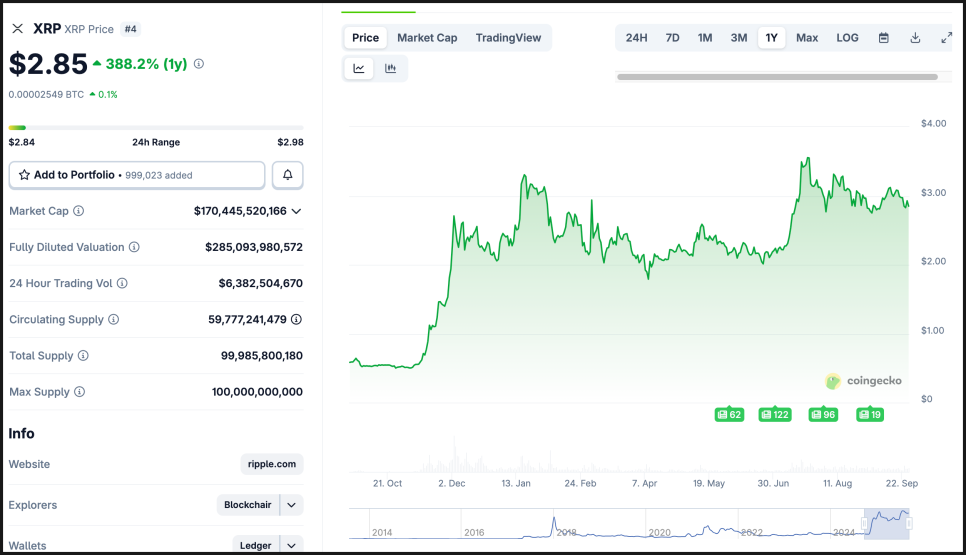
Task: Click the left handle of the range navigator
Action: (x=864, y=524)
